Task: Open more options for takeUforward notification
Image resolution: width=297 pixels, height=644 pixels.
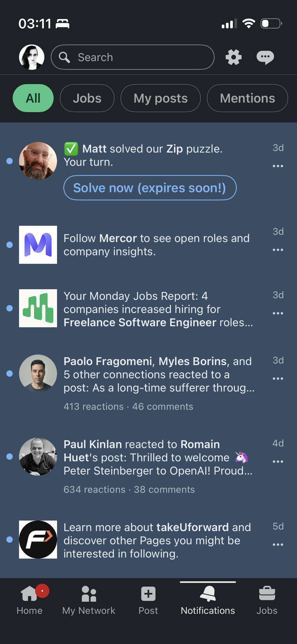Action: [278, 545]
